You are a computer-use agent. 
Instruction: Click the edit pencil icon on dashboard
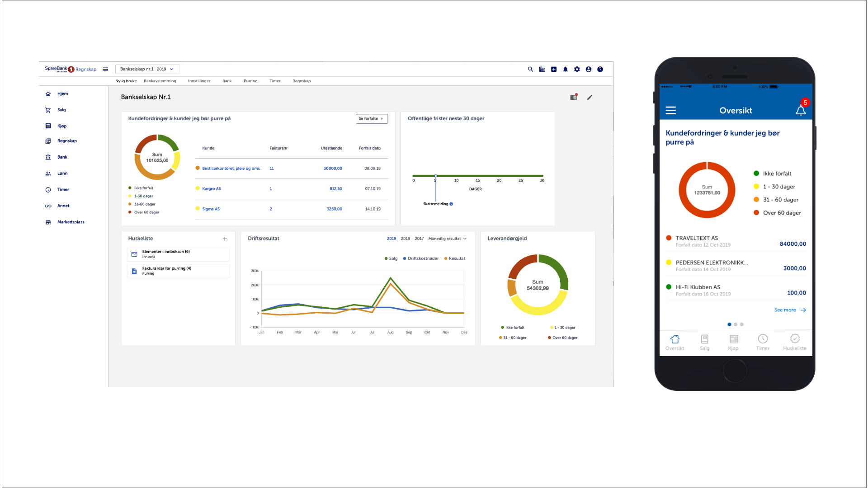(590, 97)
